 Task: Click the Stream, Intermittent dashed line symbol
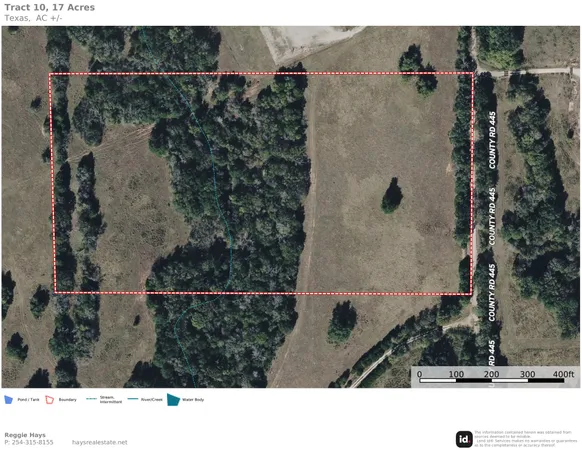[91, 399]
